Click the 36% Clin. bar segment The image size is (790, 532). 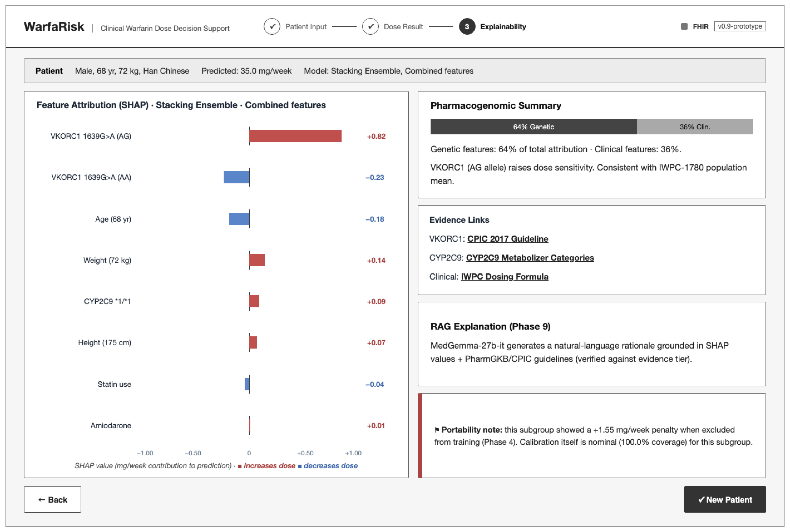click(695, 127)
